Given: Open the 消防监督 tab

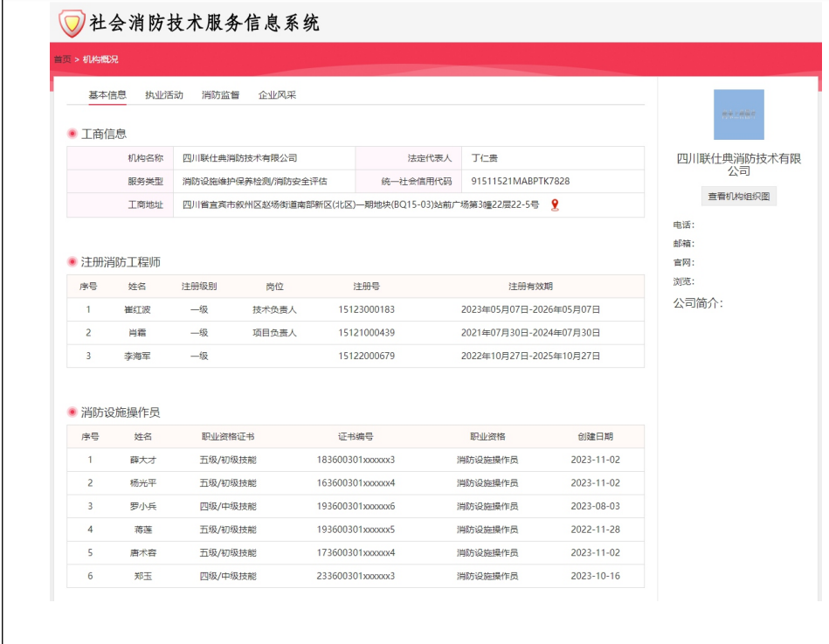Looking at the screenshot, I should 220,95.
